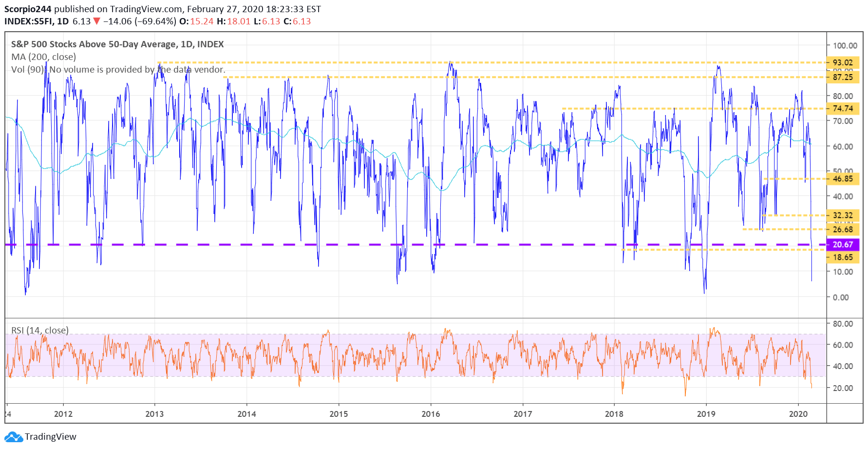Image resolution: width=868 pixels, height=450 pixels.
Task: Click the change value −14.06 (−69.64%)
Action: (140, 21)
